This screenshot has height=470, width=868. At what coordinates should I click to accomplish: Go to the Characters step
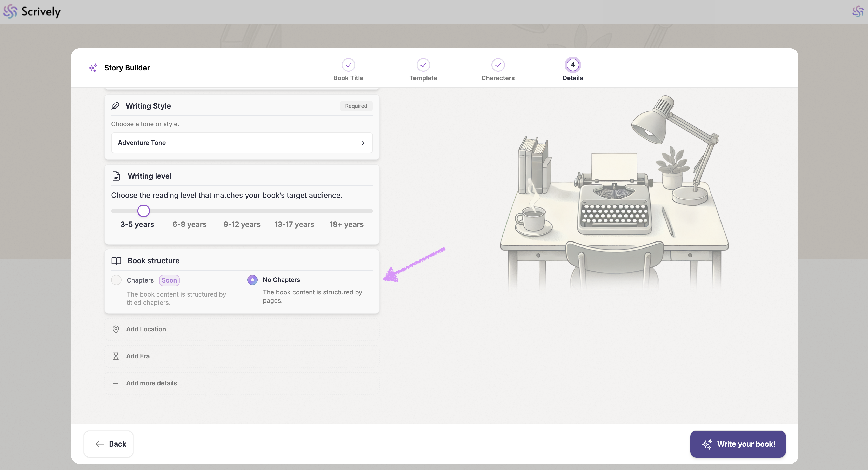pos(498,65)
